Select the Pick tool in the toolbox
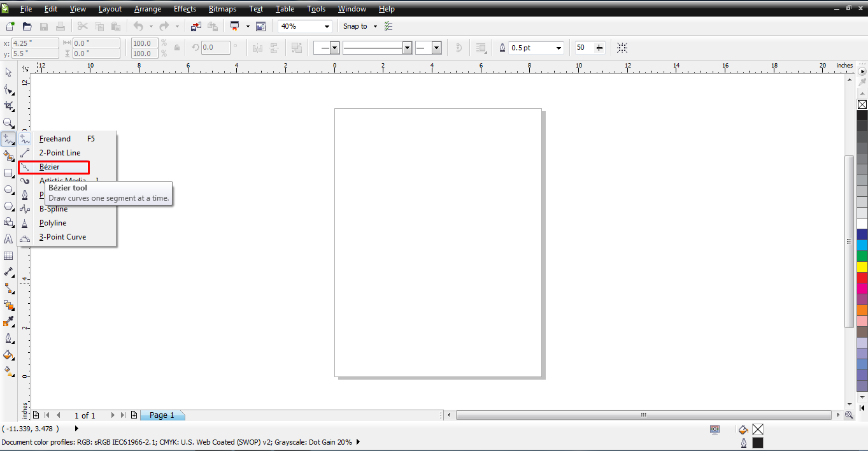Image resolution: width=868 pixels, height=451 pixels. tap(8, 73)
